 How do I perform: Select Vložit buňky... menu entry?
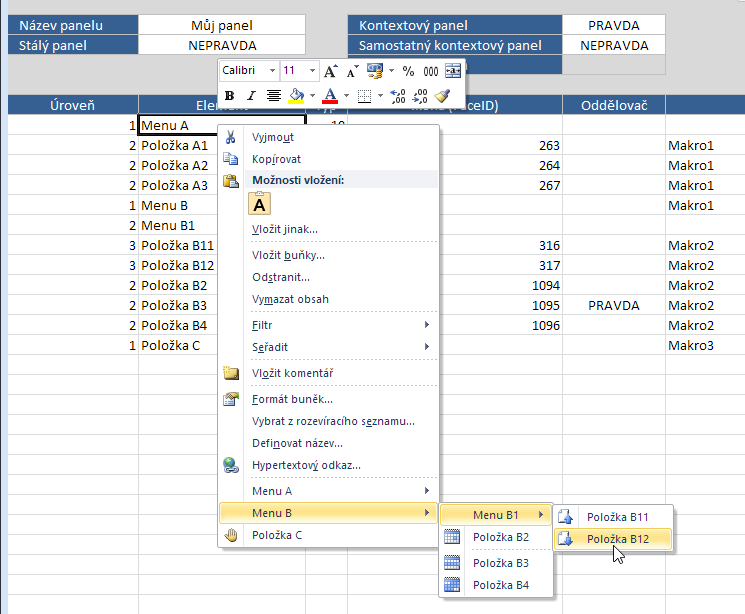click(328, 255)
